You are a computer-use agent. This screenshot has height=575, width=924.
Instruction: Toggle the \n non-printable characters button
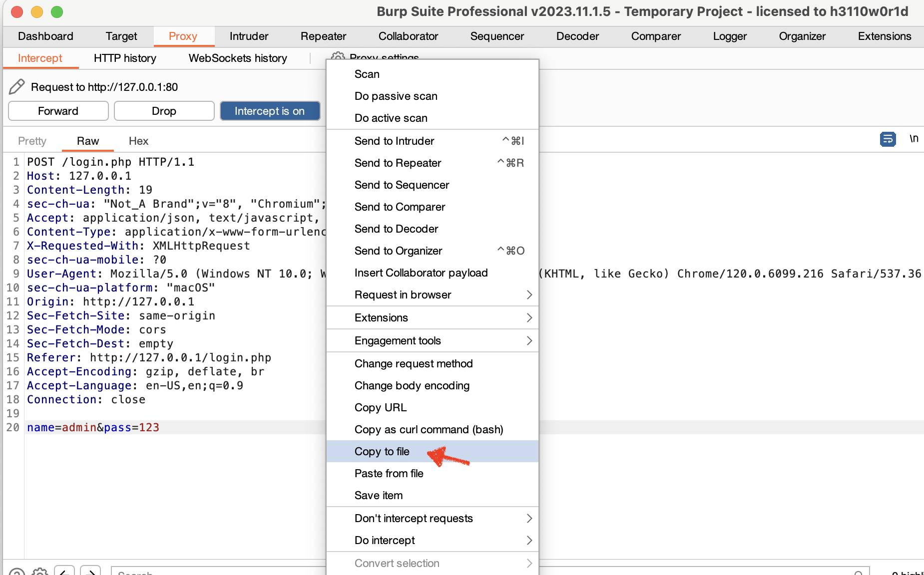tap(914, 139)
